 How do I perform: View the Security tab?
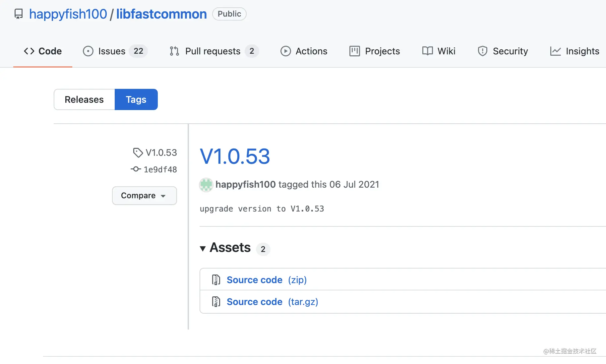503,51
